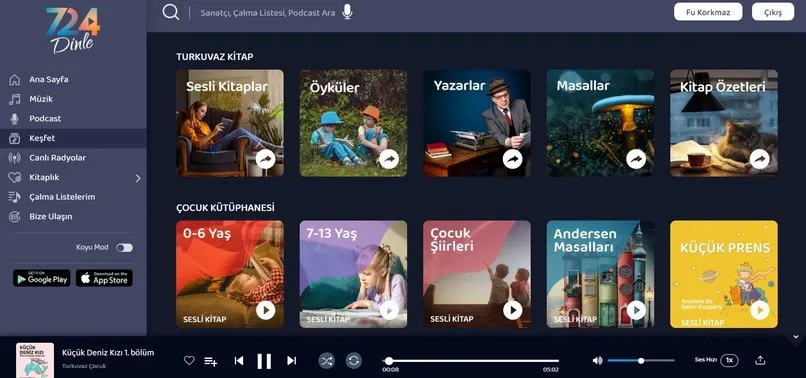Open Ses Hızı 1x speed selector
Image resolution: width=806 pixels, height=378 pixels.
(x=729, y=360)
